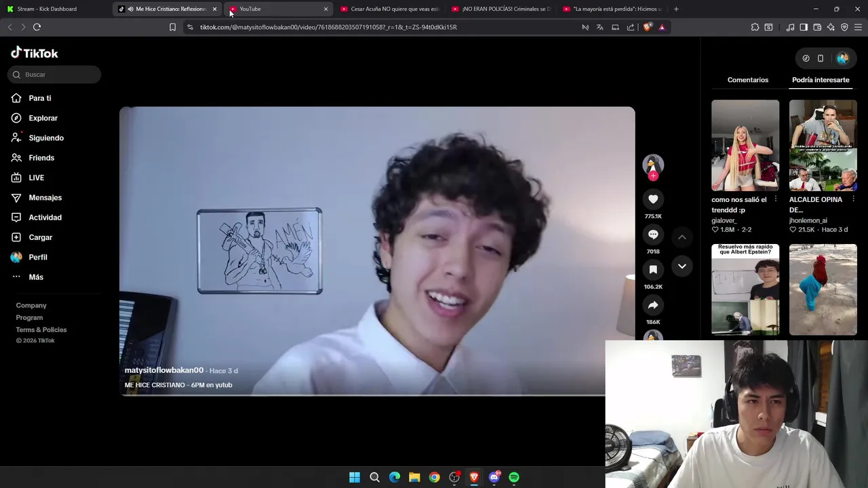Switch to ¡NO ERAN POLICÍAS! tab

tap(500, 9)
